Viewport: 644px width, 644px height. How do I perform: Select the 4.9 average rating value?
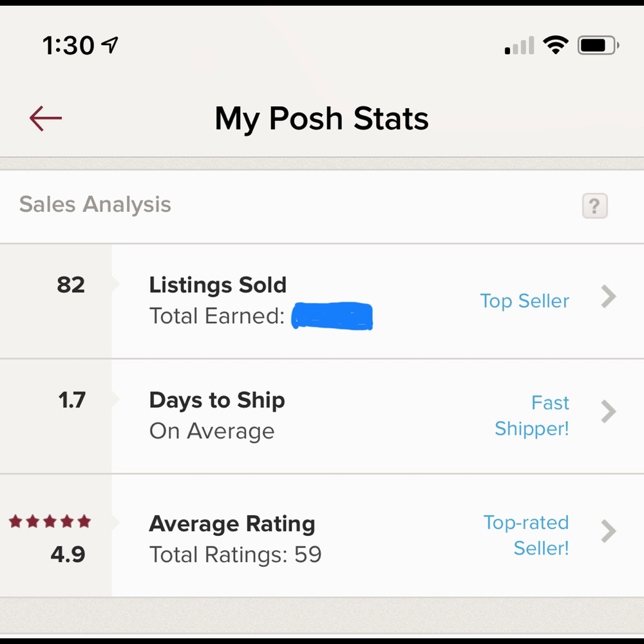click(68, 554)
